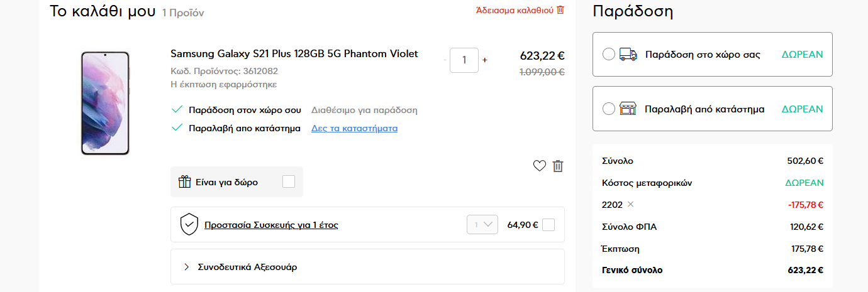Decrease product quantity with minus button
The height and width of the screenshot is (292, 868).
[445, 60]
